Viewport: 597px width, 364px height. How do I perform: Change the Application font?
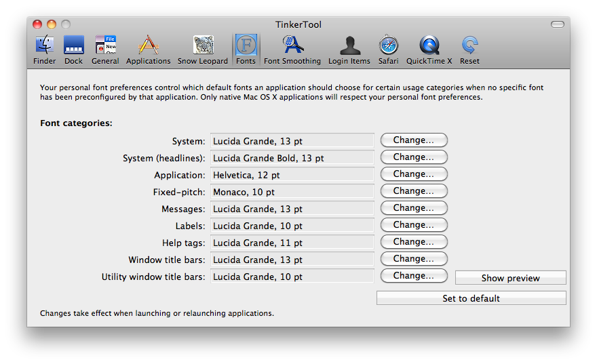tap(414, 174)
